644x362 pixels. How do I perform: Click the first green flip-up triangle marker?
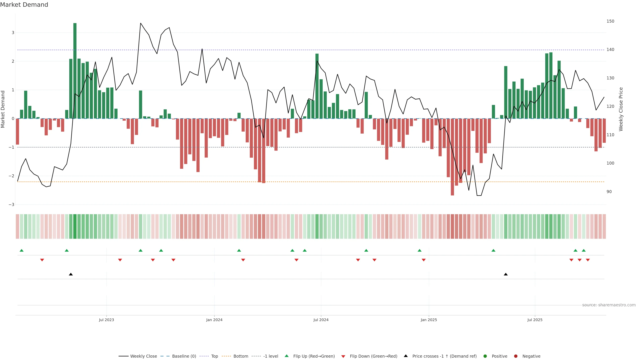21,250
